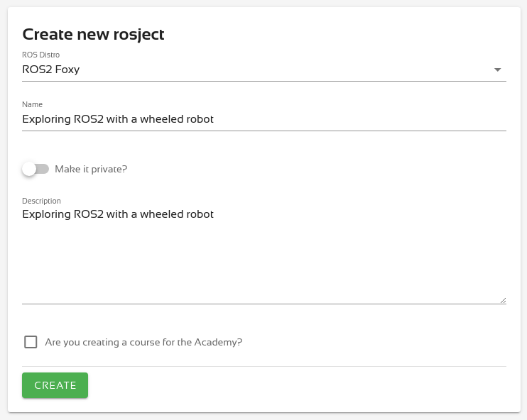Click the empty right side of Name field

tap(359, 119)
